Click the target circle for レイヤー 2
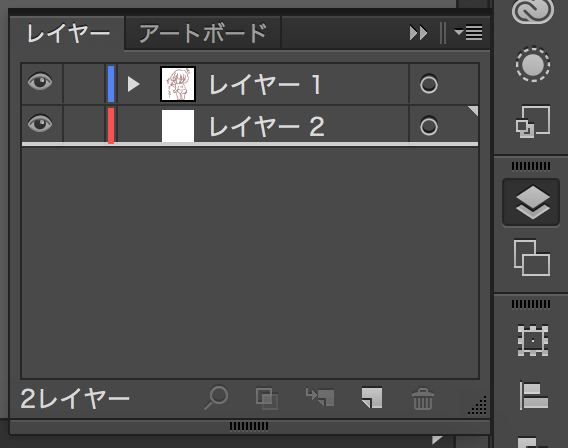The image size is (568, 448). pos(429,126)
